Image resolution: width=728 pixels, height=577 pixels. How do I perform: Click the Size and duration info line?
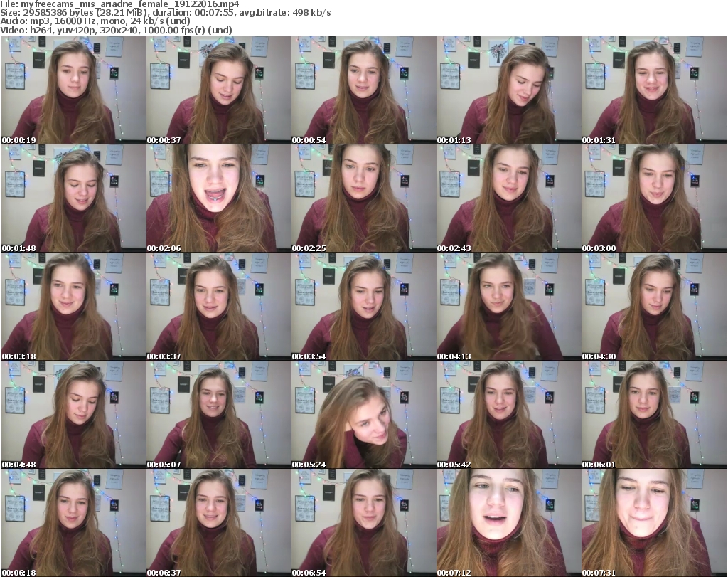[166, 13]
